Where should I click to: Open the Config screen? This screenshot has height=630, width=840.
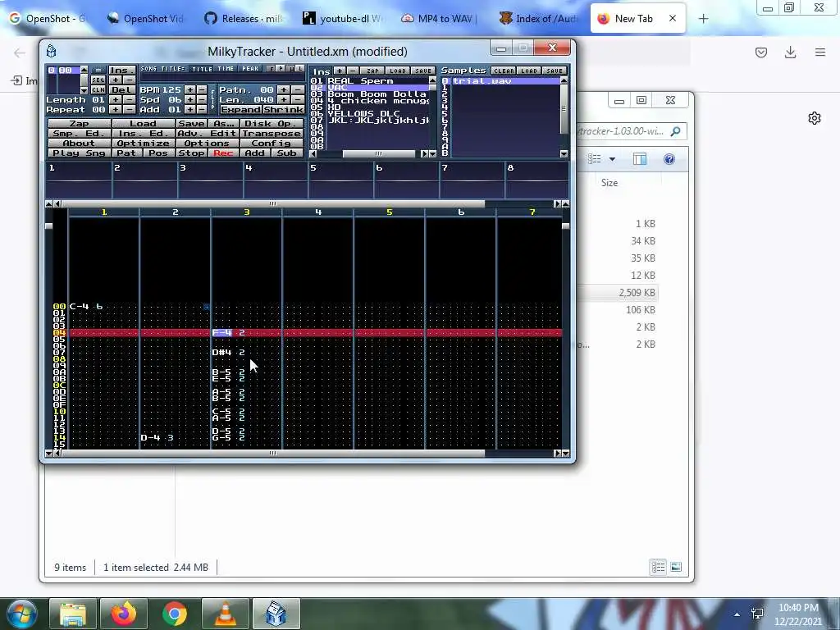[272, 143]
